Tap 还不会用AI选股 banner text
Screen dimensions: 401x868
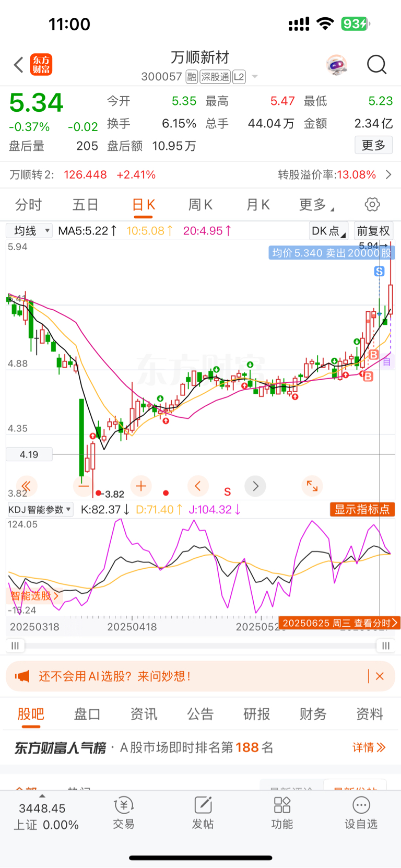tap(114, 676)
